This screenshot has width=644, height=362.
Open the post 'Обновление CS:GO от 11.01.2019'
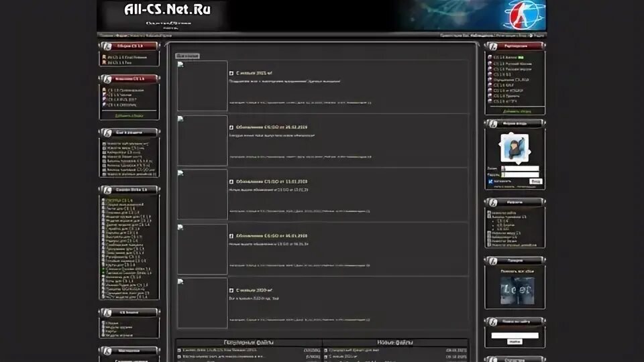pos(272,182)
